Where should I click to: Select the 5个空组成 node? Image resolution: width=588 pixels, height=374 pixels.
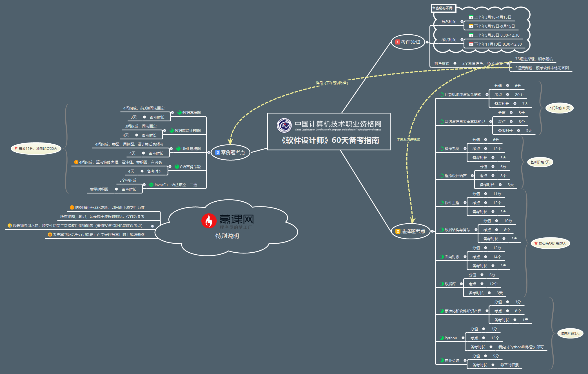[x=128, y=180]
